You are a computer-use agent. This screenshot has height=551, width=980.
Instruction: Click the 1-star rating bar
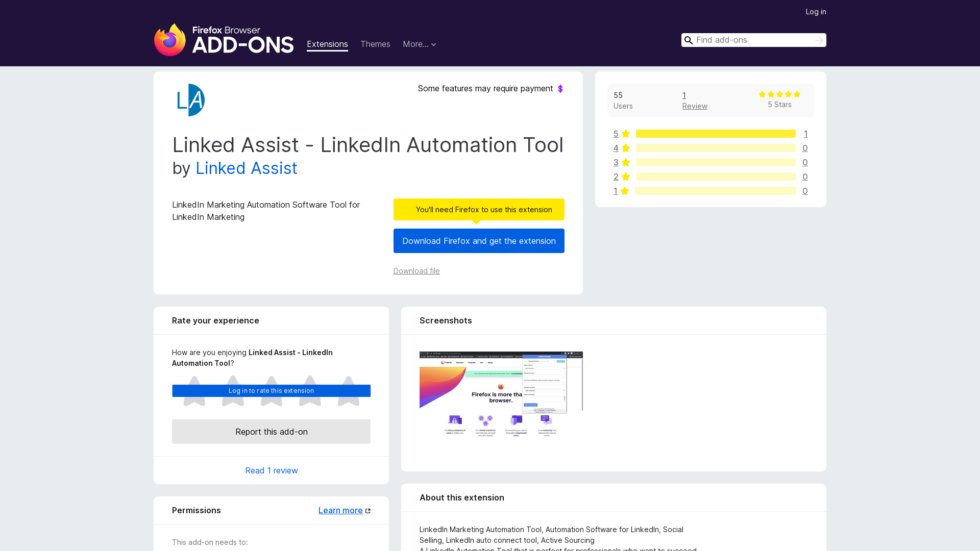coord(715,191)
